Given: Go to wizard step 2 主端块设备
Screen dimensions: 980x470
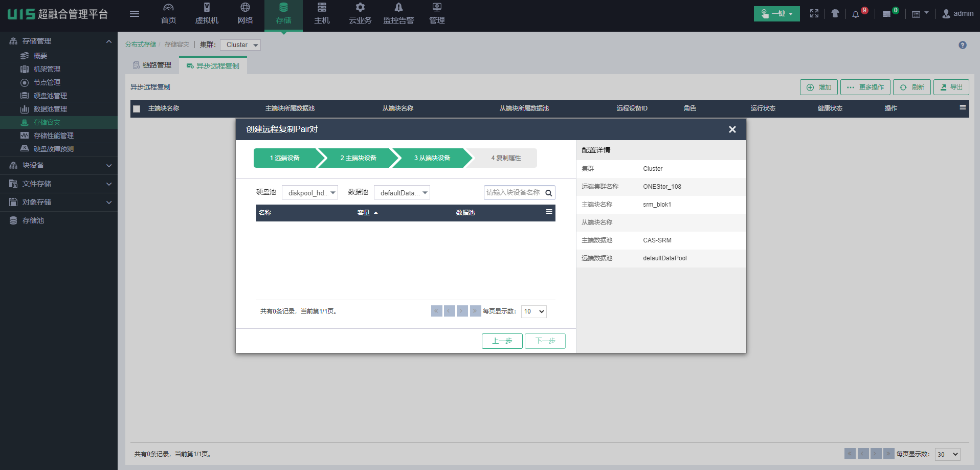Looking at the screenshot, I should pyautogui.click(x=359, y=158).
